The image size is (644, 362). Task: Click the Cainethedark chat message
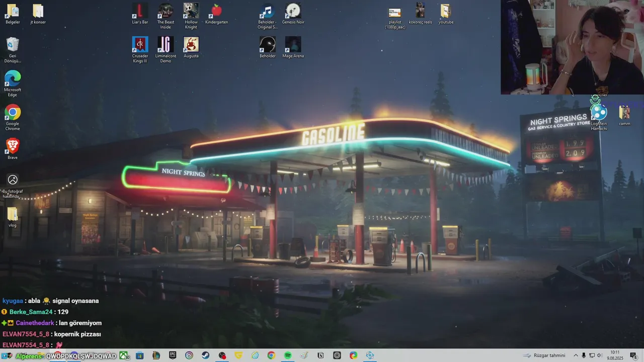[x=52, y=323]
